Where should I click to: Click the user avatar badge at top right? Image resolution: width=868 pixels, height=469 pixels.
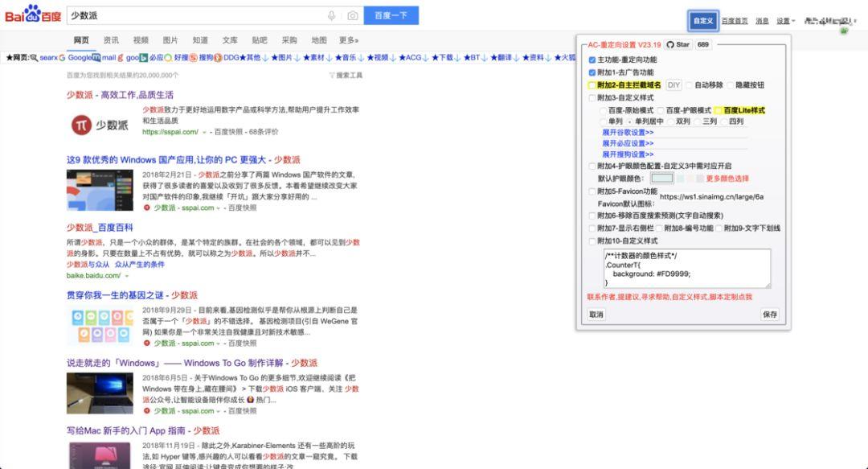(x=844, y=31)
